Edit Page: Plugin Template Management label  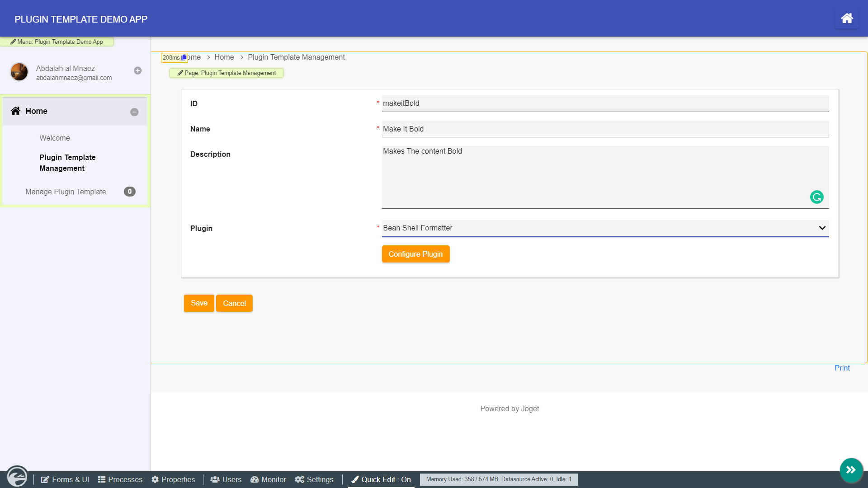pyautogui.click(x=226, y=73)
